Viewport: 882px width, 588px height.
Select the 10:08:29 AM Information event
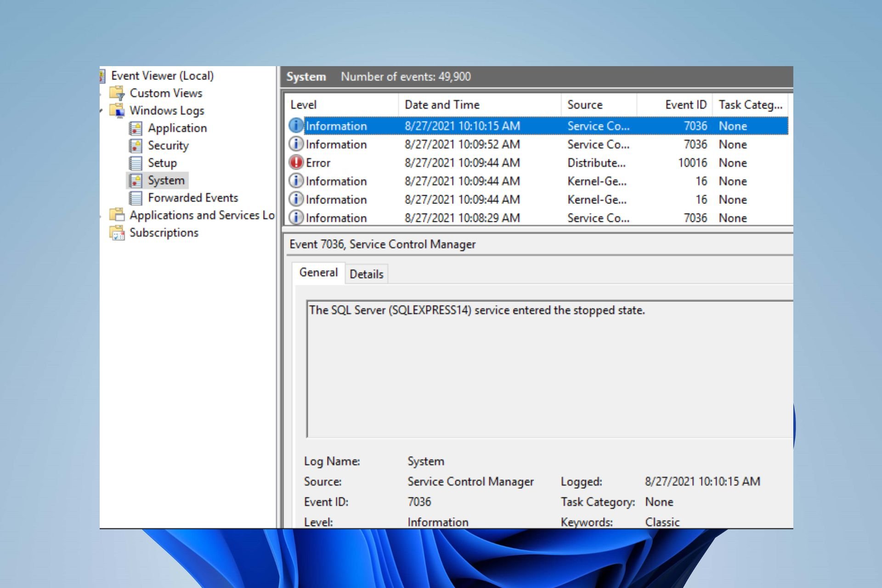[537, 218]
